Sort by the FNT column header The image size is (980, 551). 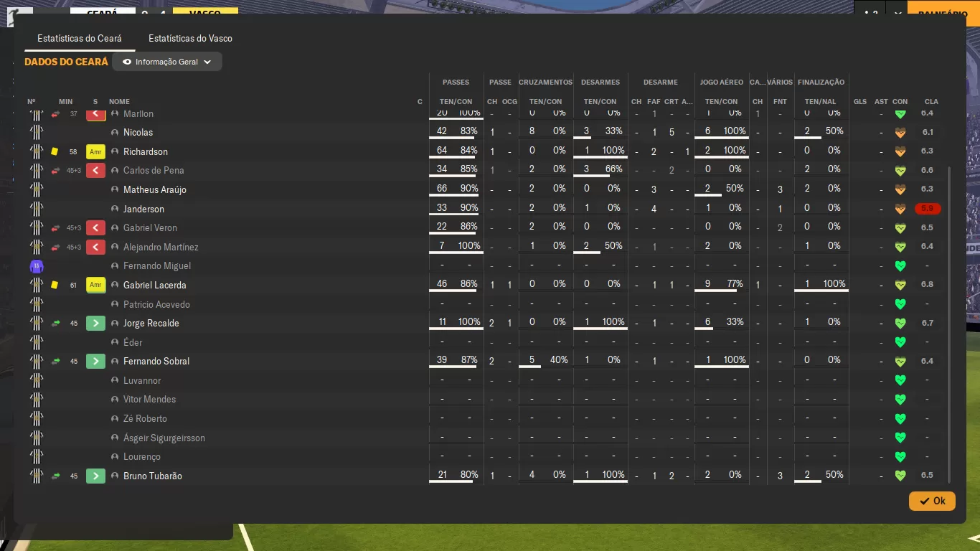pyautogui.click(x=780, y=102)
